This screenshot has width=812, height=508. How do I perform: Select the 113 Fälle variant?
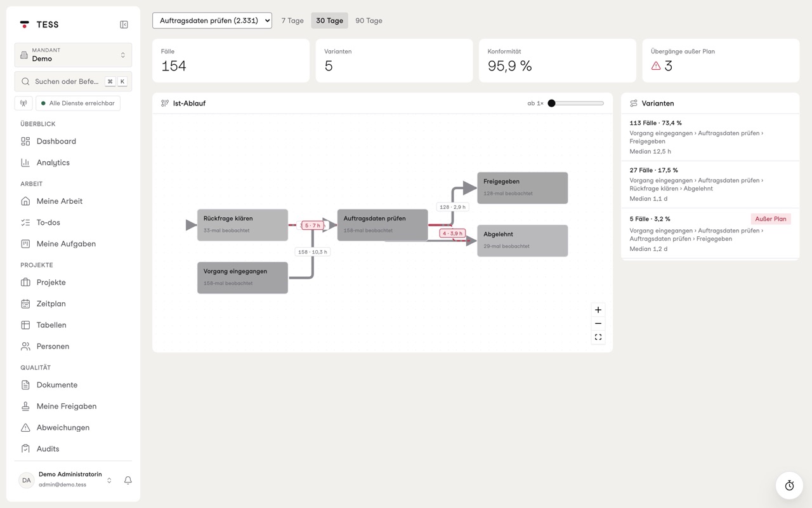pyautogui.click(x=710, y=137)
